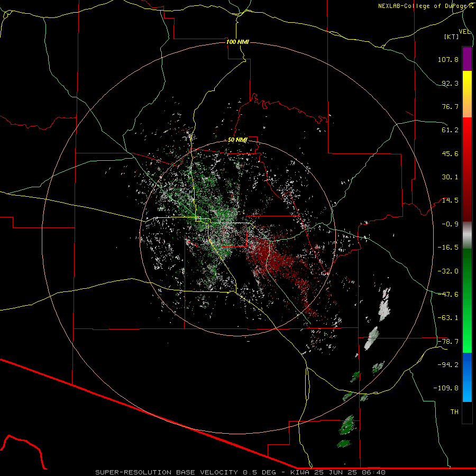Click the 50 NMI range ring label

pos(237,140)
